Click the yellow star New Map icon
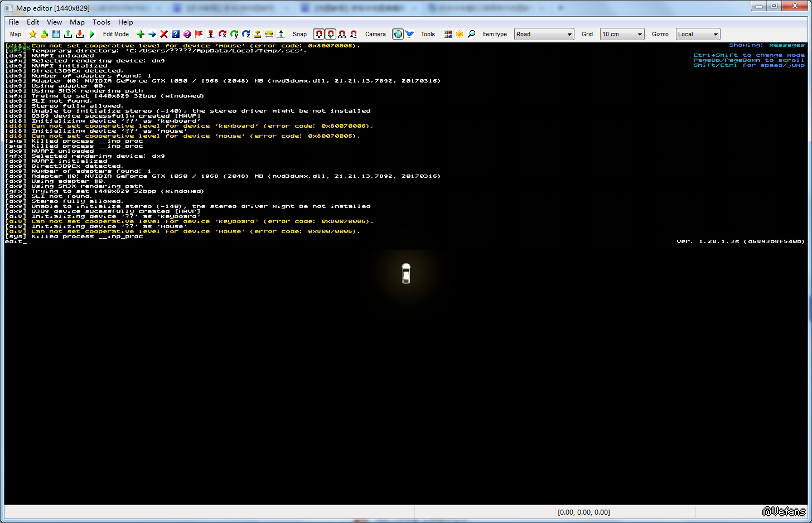Viewport: 812px width, 523px height. coord(33,34)
